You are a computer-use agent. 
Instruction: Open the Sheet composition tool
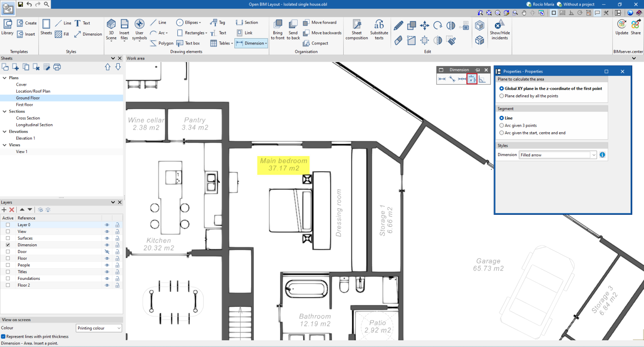click(356, 29)
